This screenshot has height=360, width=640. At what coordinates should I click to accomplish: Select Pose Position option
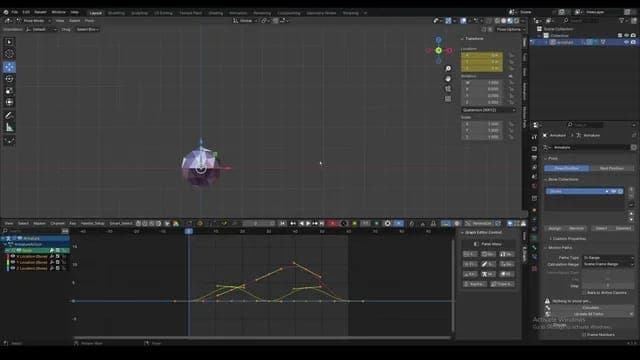click(x=567, y=168)
